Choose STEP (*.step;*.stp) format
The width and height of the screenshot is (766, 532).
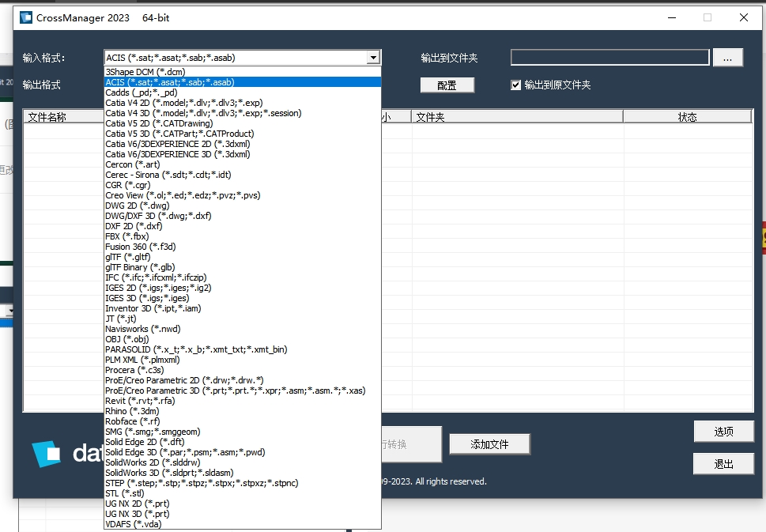(x=243, y=482)
